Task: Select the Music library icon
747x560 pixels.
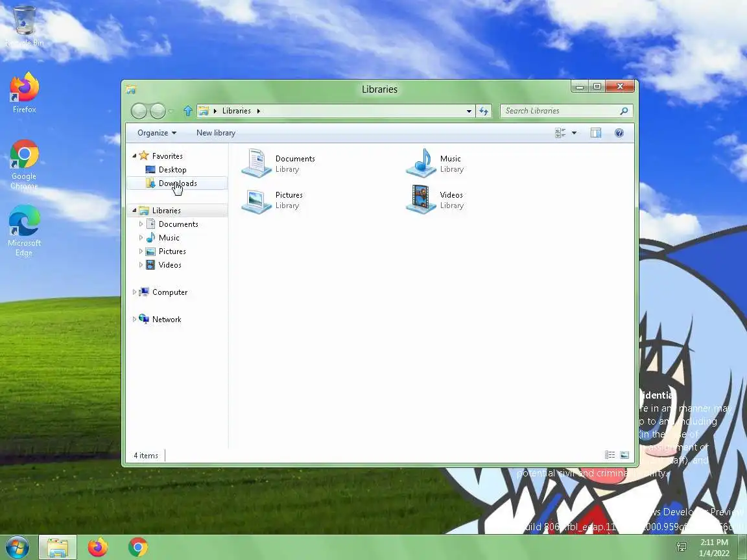Action: 421,163
